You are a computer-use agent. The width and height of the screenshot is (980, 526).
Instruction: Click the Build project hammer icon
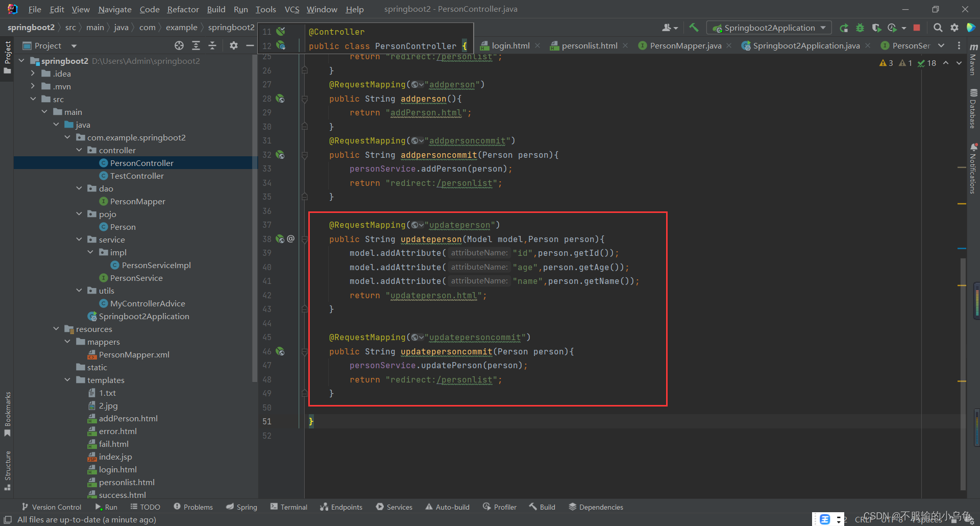point(694,28)
